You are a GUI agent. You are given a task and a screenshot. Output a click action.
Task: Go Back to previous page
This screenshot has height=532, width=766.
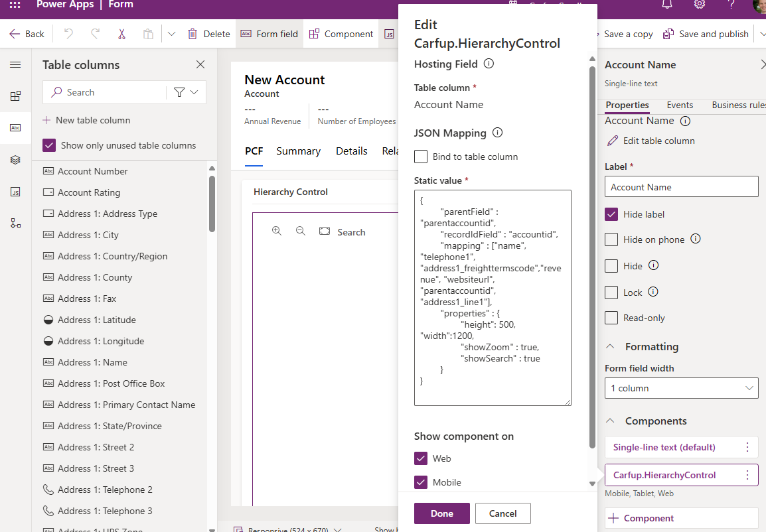pyautogui.click(x=27, y=34)
